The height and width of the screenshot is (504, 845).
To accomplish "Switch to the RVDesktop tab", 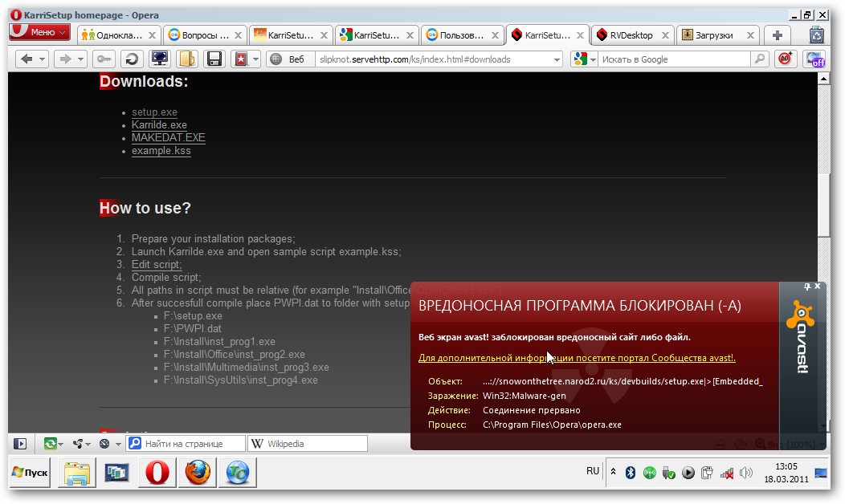I will pyautogui.click(x=631, y=35).
